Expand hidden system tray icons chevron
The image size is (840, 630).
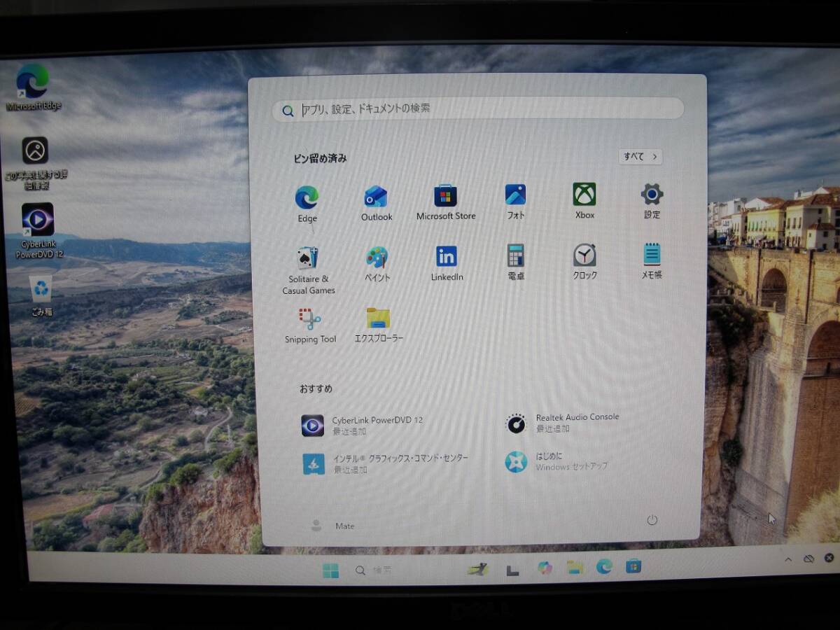pos(788,559)
